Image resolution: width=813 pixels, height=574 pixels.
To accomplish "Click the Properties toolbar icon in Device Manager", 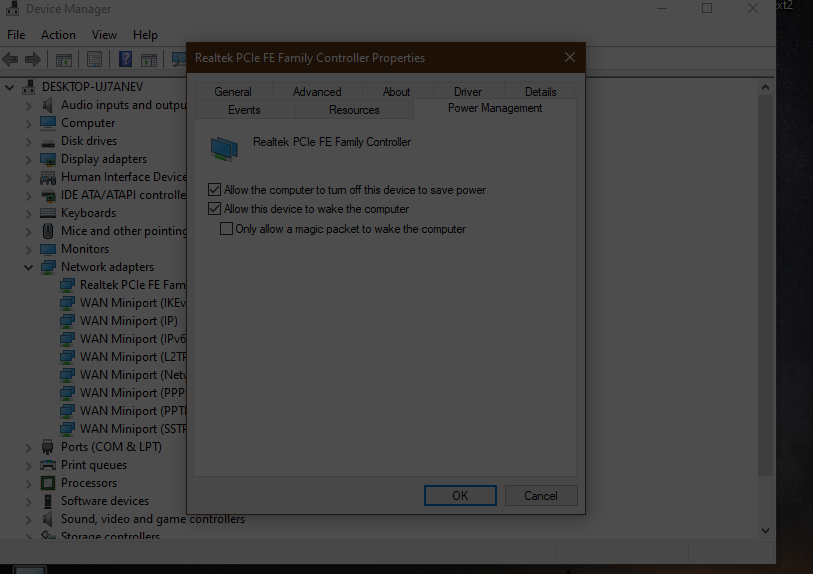I will click(94, 60).
